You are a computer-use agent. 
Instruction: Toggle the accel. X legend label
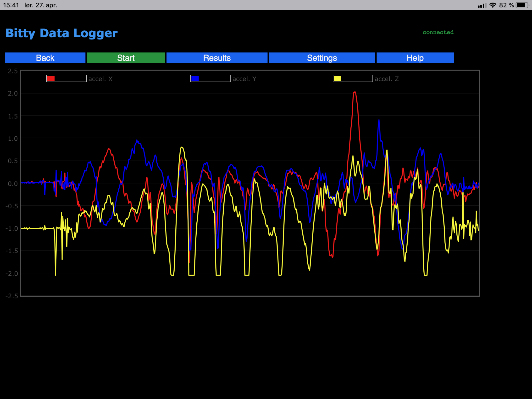100,79
